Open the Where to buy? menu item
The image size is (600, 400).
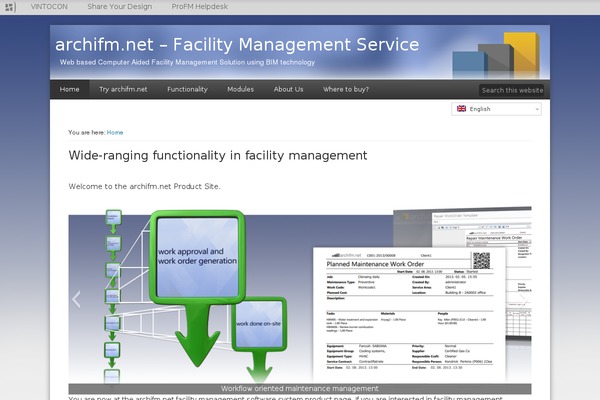346,89
